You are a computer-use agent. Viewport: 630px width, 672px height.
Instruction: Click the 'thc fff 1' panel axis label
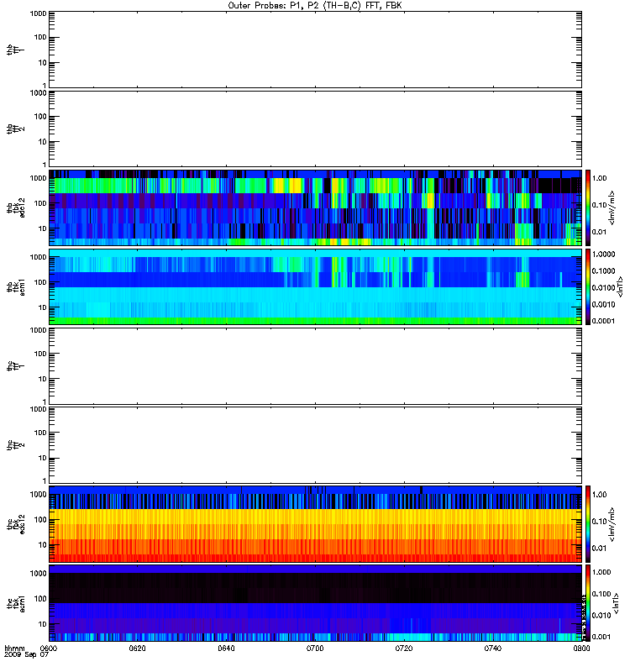15,366
